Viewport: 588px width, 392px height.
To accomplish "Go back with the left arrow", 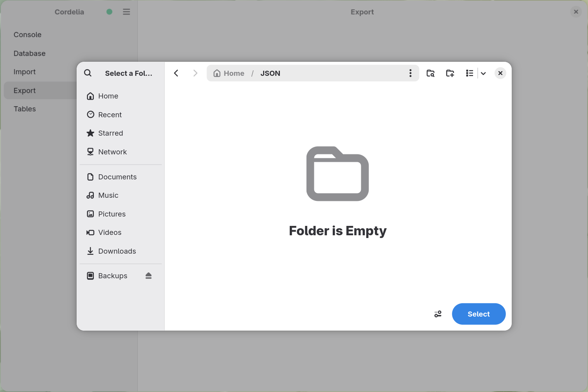I will [x=176, y=73].
